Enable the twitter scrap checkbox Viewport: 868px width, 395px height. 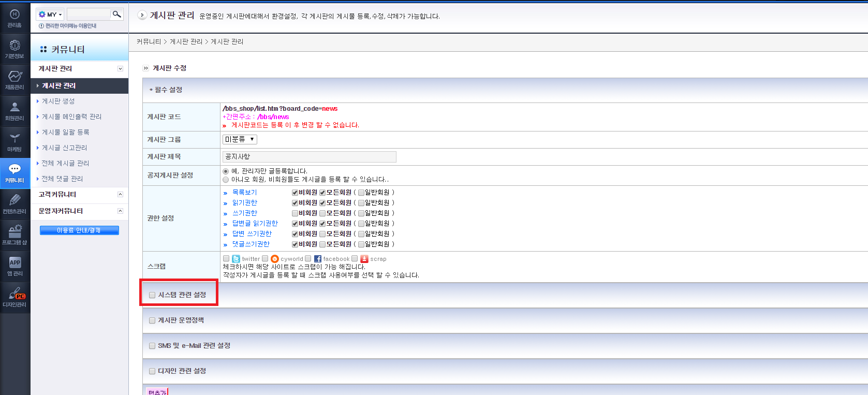point(226,258)
